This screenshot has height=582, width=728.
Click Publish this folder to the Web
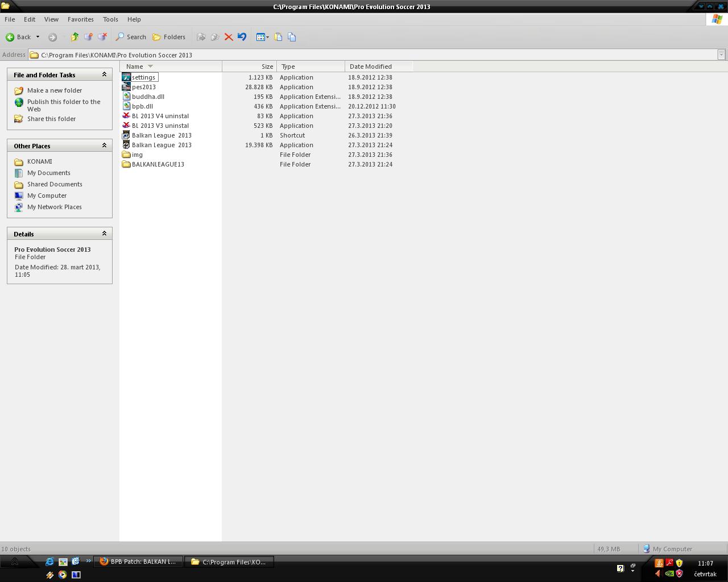(x=64, y=105)
